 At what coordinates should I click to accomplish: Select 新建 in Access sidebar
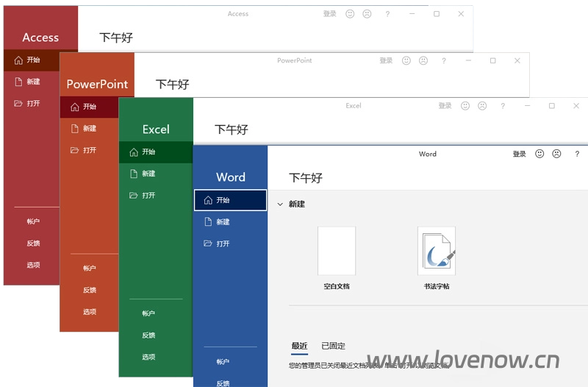point(32,82)
